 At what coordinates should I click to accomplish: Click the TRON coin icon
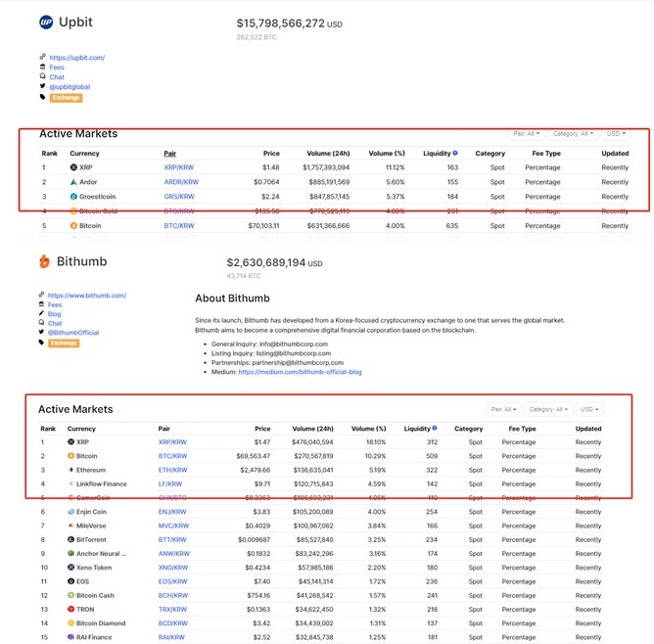pos(70,609)
